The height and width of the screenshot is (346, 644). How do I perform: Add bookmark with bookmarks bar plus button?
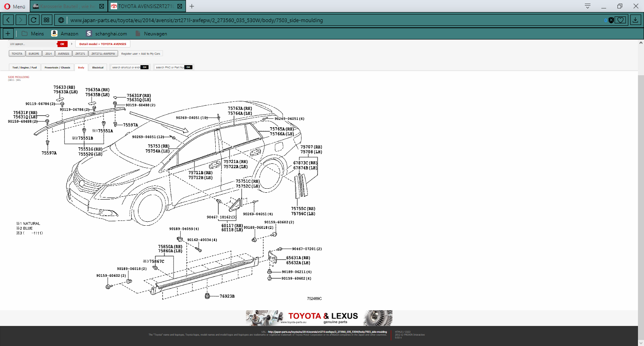8,33
